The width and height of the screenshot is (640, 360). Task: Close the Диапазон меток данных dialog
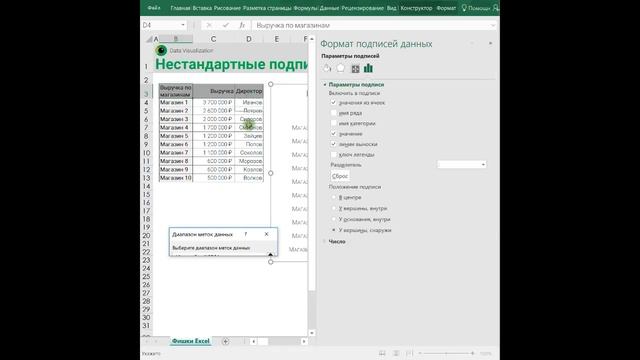pos(267,234)
